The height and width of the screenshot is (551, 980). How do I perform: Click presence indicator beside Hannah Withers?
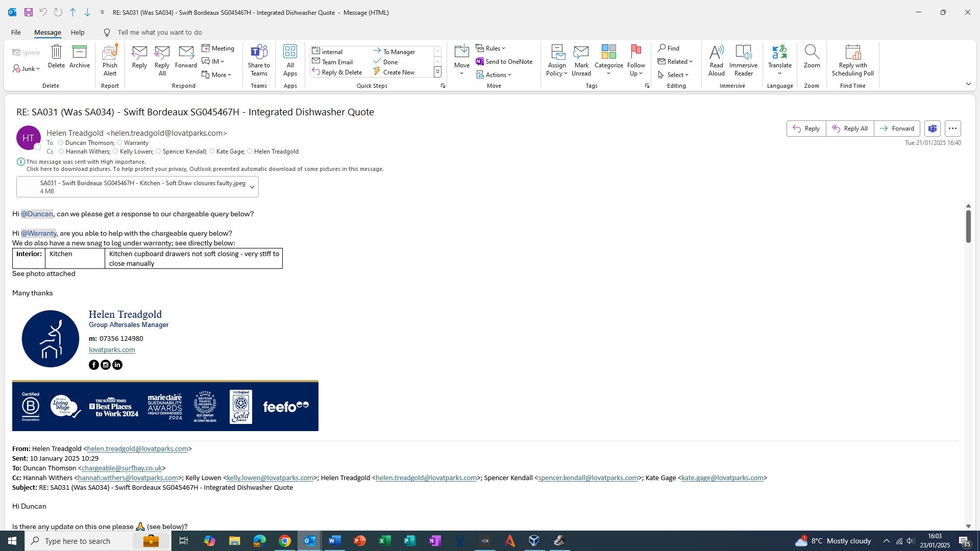(61, 152)
